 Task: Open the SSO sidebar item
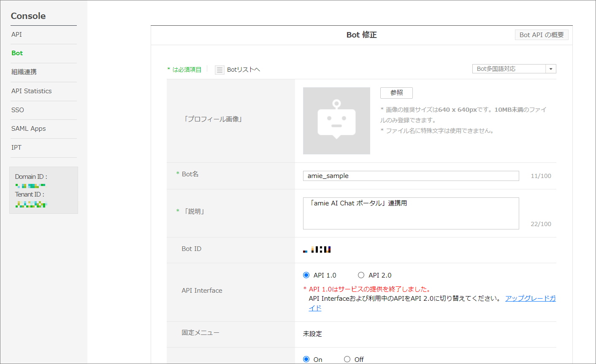pos(18,110)
